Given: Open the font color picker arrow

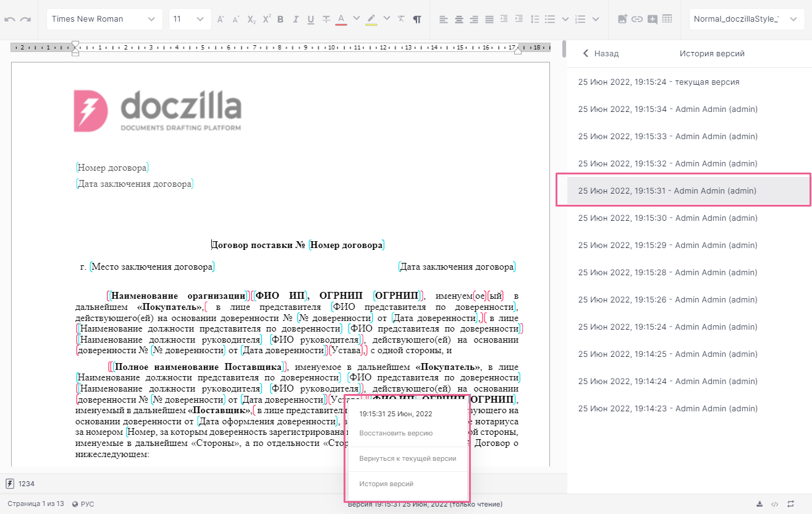Looking at the screenshot, I should pos(356,19).
